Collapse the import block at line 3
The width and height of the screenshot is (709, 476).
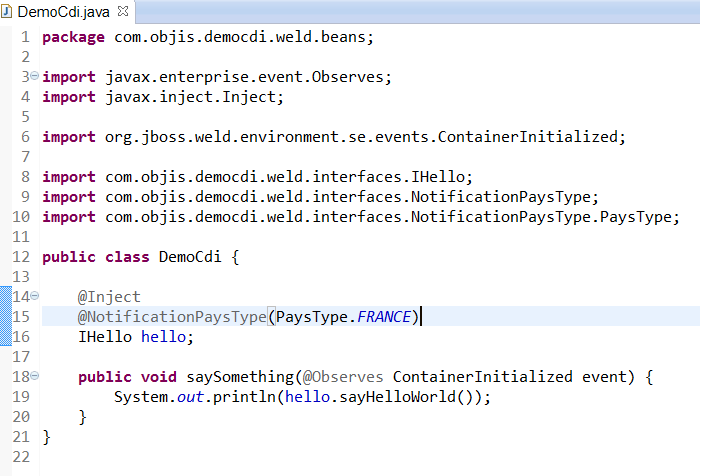coord(34,76)
